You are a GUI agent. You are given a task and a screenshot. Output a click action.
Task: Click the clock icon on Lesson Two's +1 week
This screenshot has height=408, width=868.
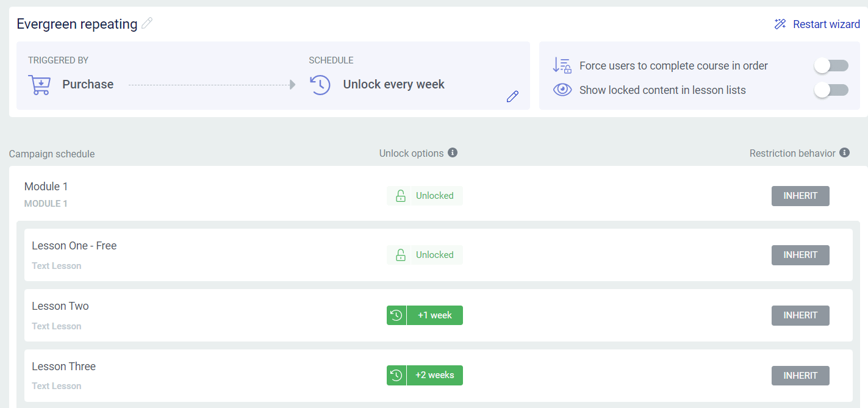pos(396,315)
